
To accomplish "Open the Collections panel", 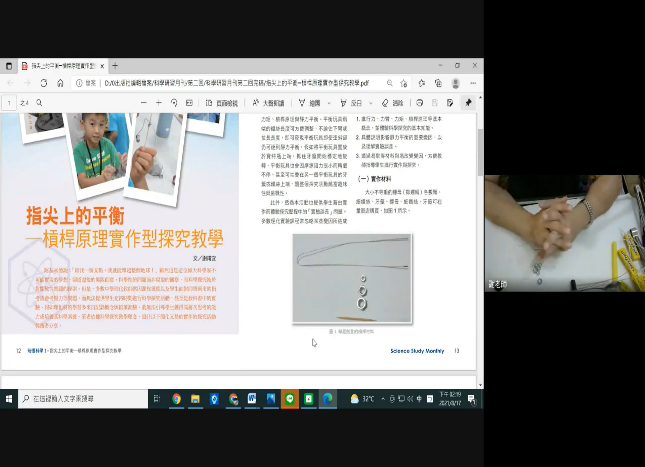I will coord(438,83).
